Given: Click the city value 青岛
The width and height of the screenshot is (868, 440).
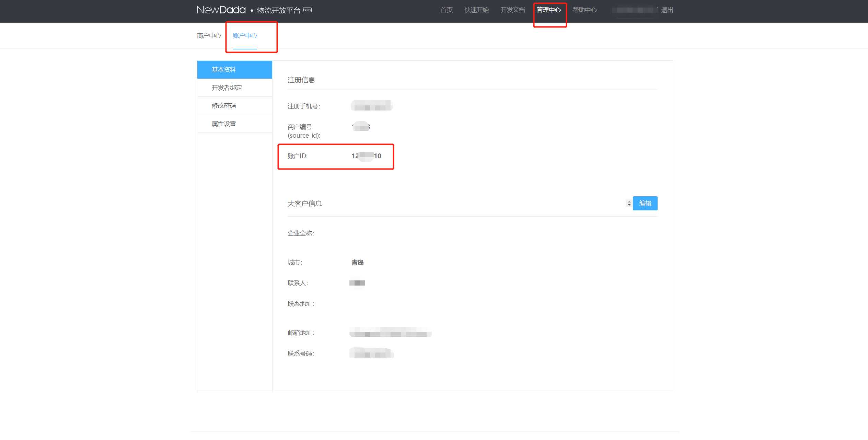Looking at the screenshot, I should tap(357, 263).
